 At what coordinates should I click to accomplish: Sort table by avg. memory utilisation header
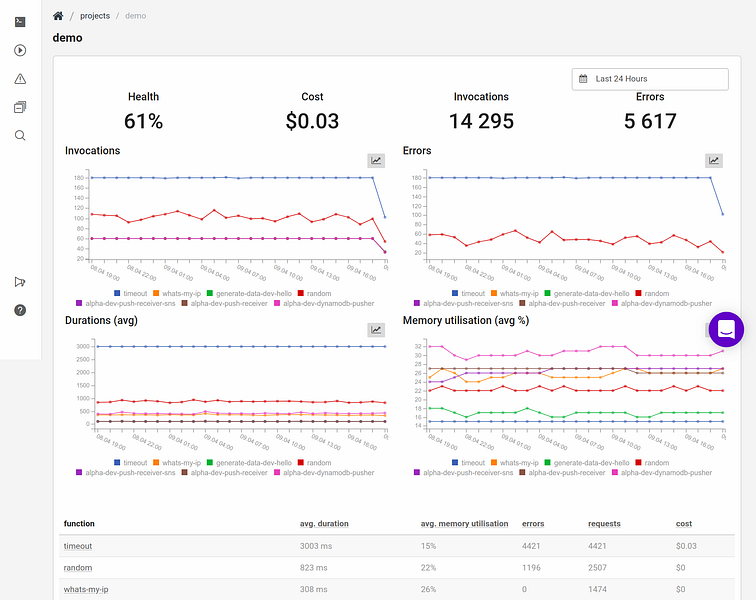tap(464, 524)
